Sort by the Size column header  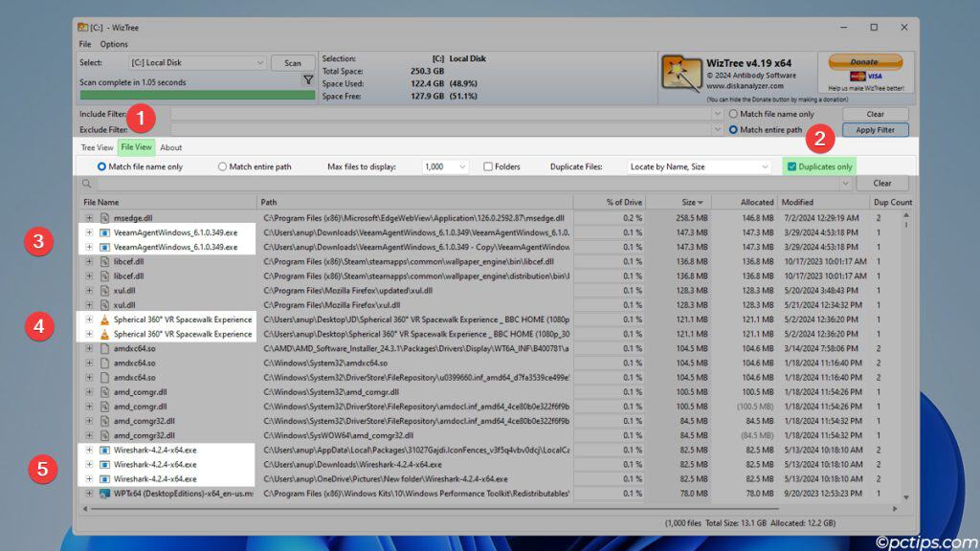679,203
